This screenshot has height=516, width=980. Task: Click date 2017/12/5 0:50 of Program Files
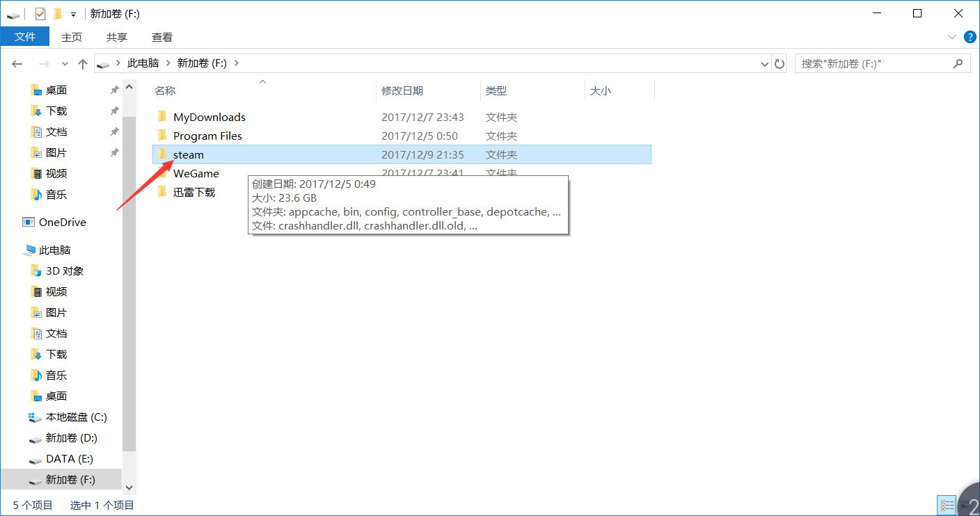click(419, 136)
